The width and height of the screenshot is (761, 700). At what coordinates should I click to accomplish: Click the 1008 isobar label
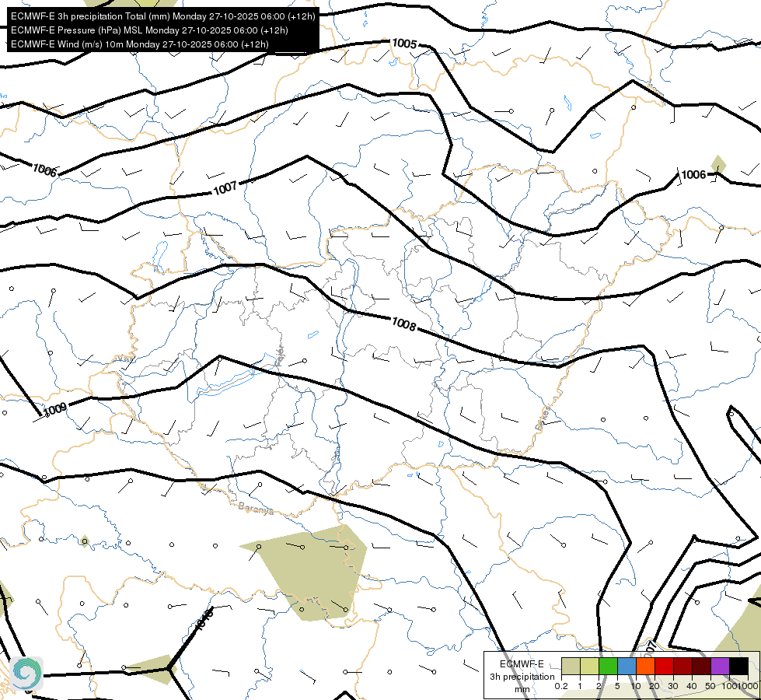[403, 324]
